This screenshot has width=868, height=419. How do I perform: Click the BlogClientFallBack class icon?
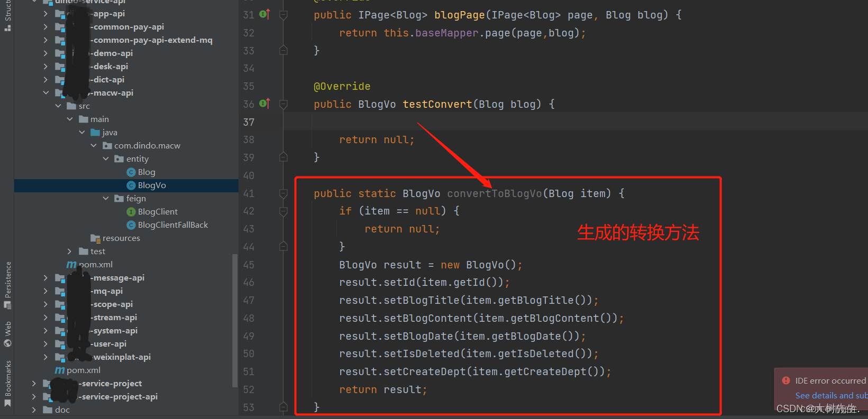131,225
